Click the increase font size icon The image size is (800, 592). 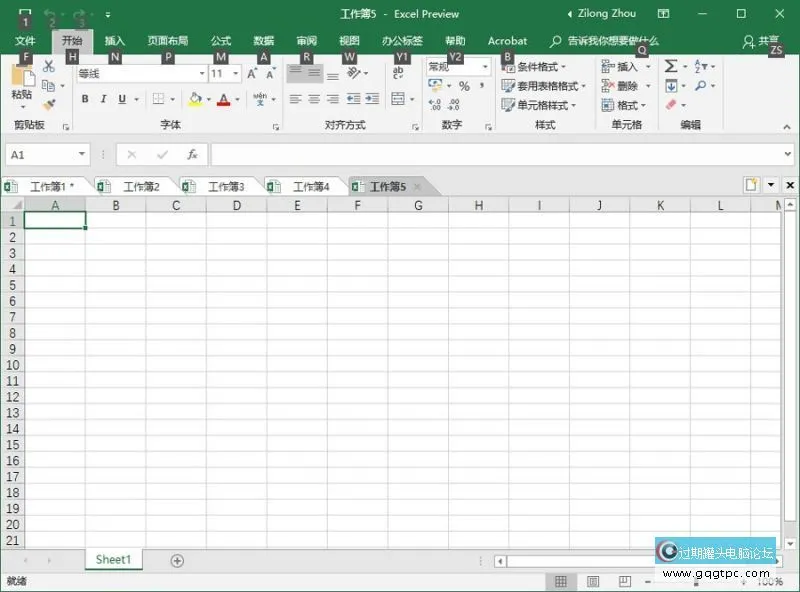252,73
